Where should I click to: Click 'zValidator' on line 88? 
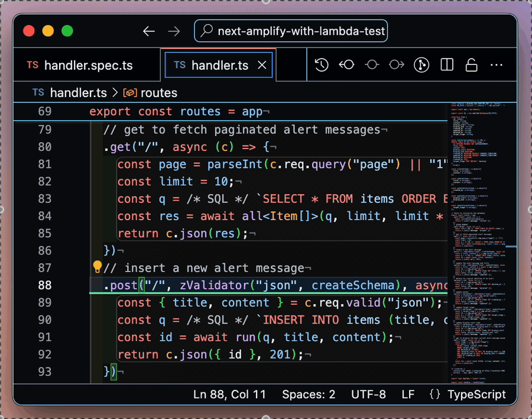click(215, 285)
